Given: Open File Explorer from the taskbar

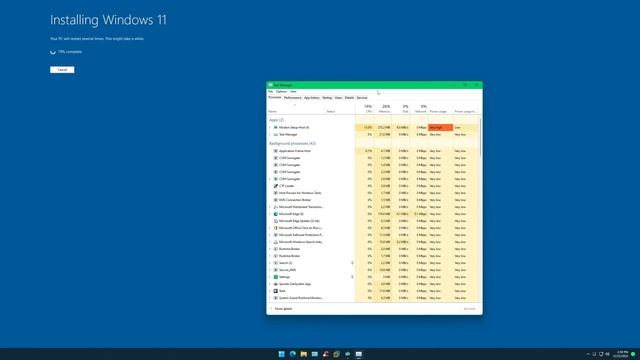Looking at the screenshot, I should point(304,354).
